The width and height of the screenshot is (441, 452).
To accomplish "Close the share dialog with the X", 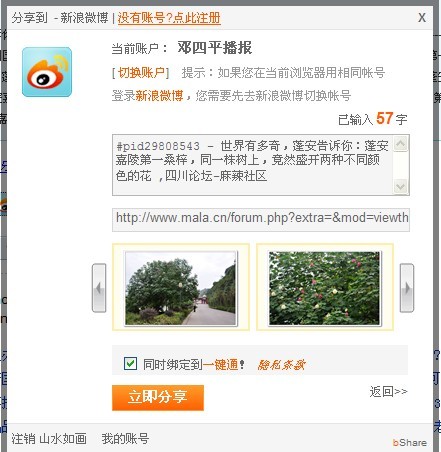I will pyautogui.click(x=422, y=18).
